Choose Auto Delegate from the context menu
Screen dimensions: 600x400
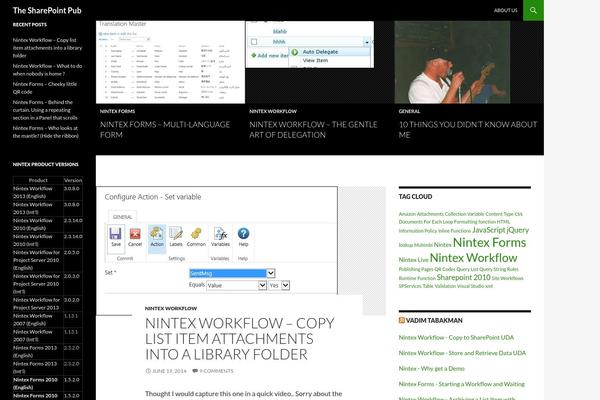320,52
